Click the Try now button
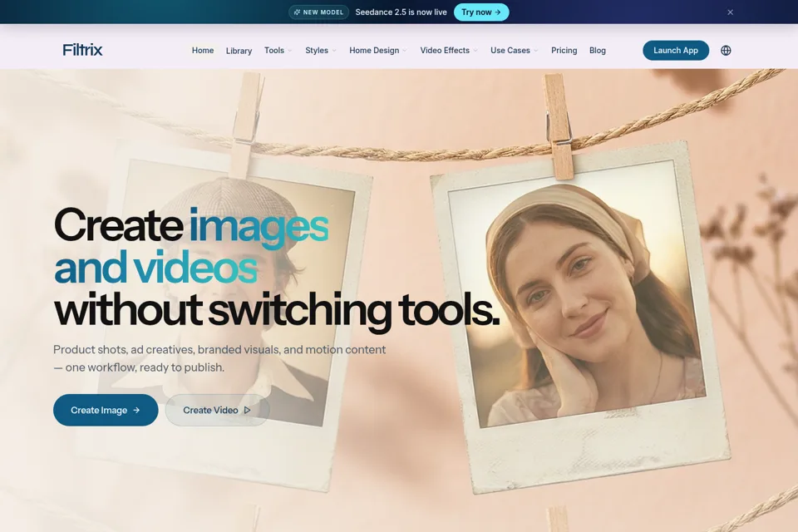The width and height of the screenshot is (798, 532). point(481,12)
